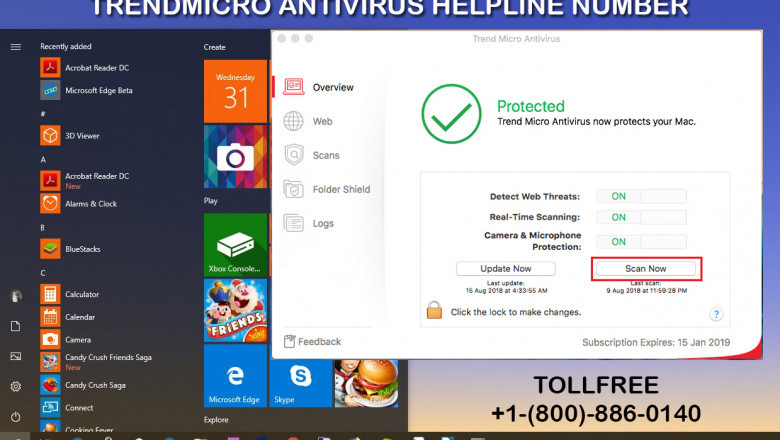Click the Scan Now button
This screenshot has width=780, height=440.
tap(645, 268)
